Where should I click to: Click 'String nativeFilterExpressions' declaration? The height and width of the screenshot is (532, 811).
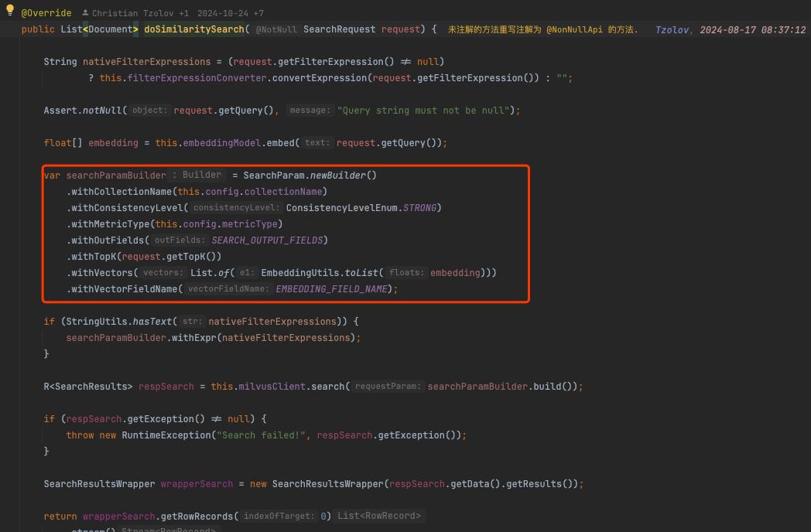pos(127,62)
